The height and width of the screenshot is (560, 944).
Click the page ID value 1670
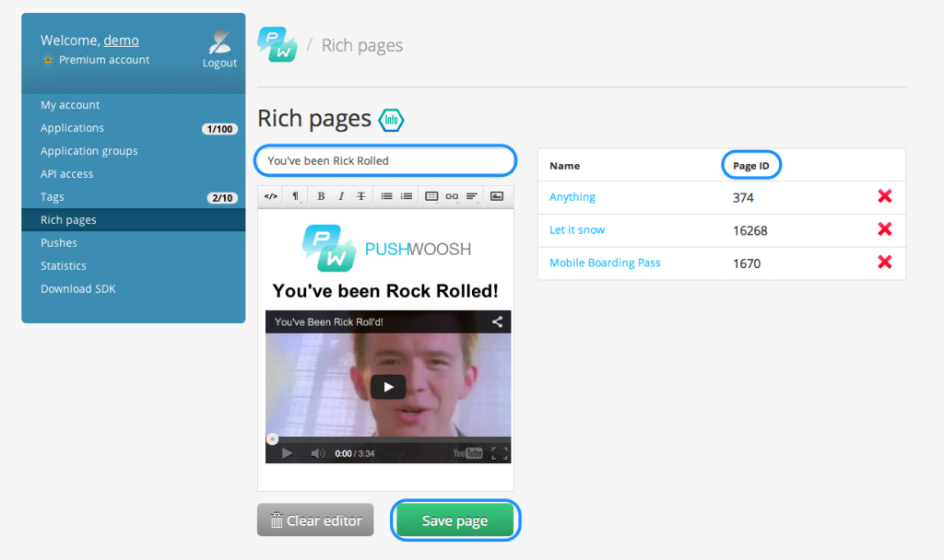[747, 263]
